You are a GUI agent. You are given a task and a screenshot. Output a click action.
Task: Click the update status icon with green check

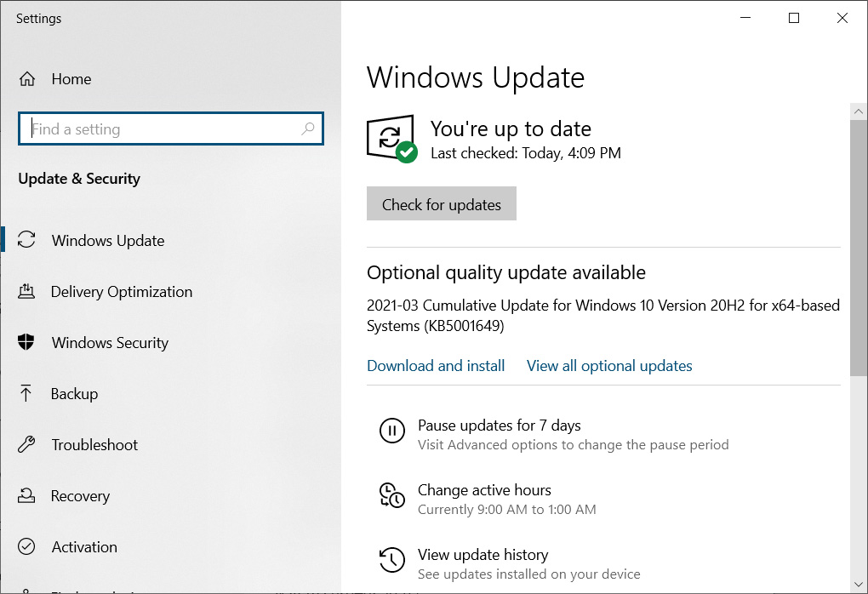point(391,139)
